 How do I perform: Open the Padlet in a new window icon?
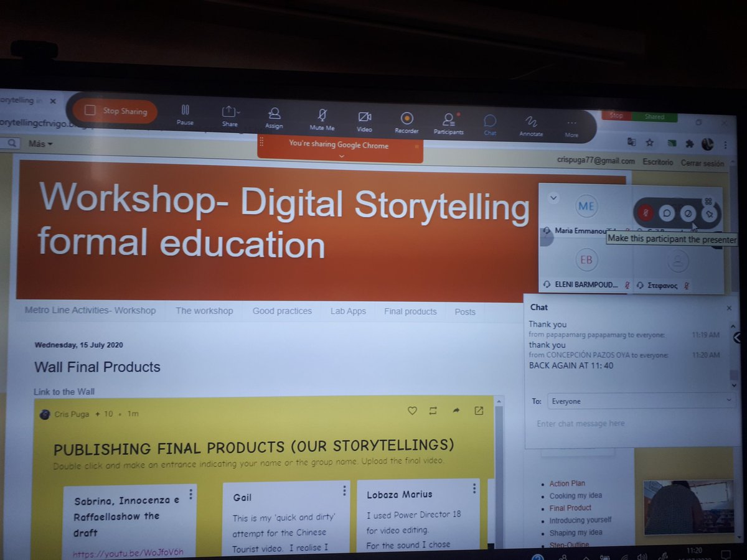479,411
